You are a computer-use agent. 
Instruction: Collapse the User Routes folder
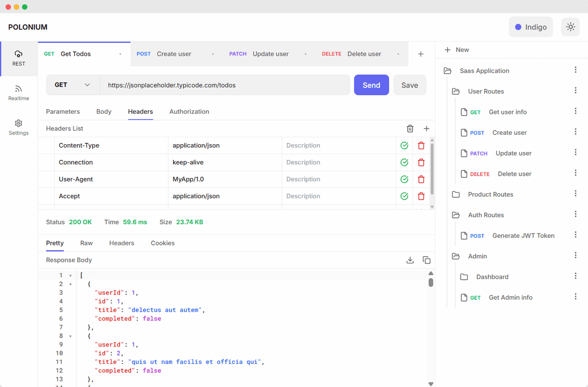click(456, 91)
